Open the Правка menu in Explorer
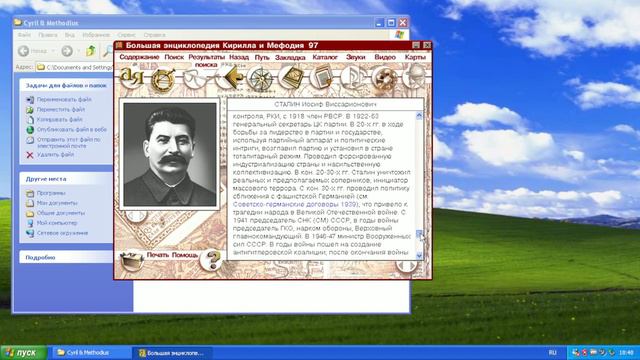Viewport: 640px width, 360px height. pyautogui.click(x=48, y=35)
